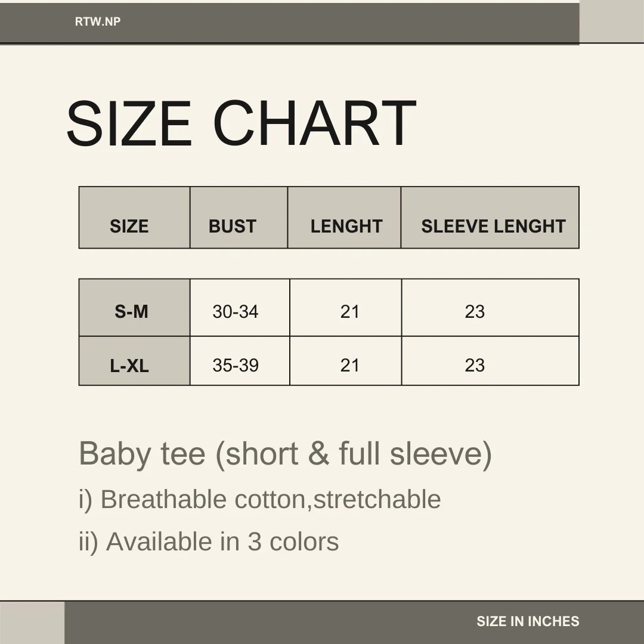This screenshot has width=644, height=644.
Task: Select the L-XL size row label
Action: point(129,366)
